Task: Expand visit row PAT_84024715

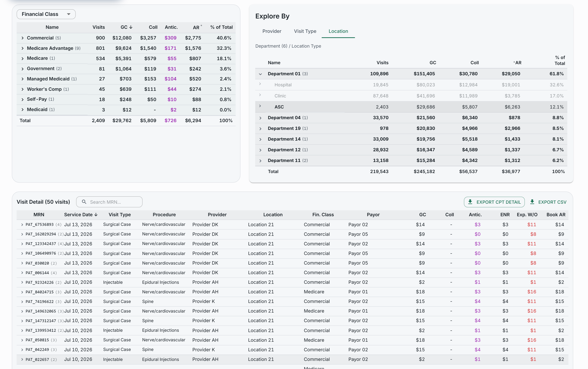Action: click(x=22, y=292)
